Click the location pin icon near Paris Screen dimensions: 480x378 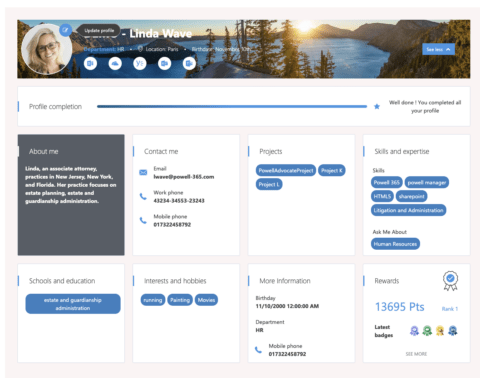(140, 49)
